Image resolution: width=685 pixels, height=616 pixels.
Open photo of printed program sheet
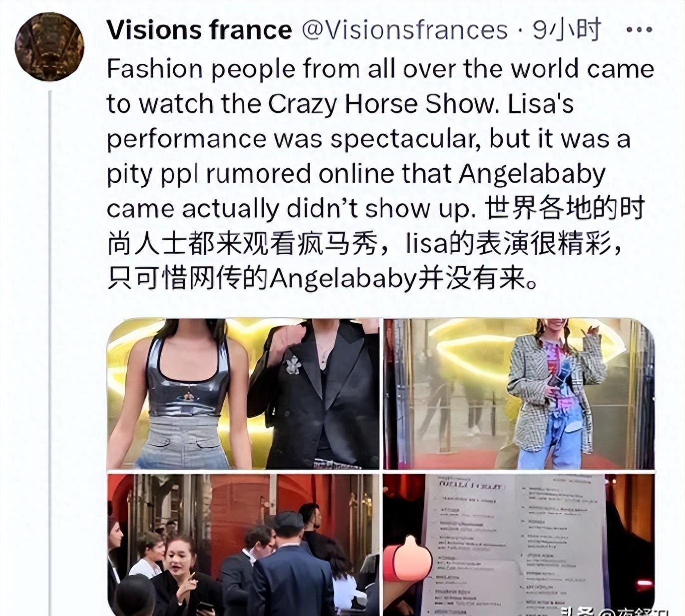tap(519, 545)
